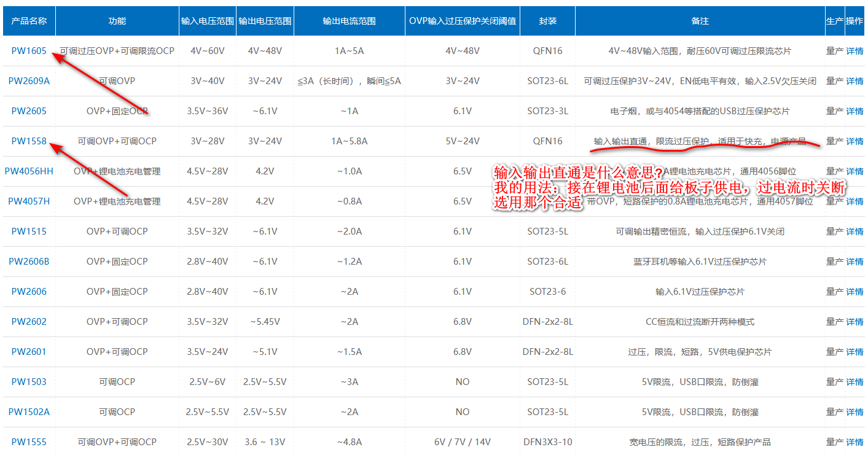Select the SOT23-3L package cell
This screenshot has width=868, height=455.
pyautogui.click(x=547, y=111)
